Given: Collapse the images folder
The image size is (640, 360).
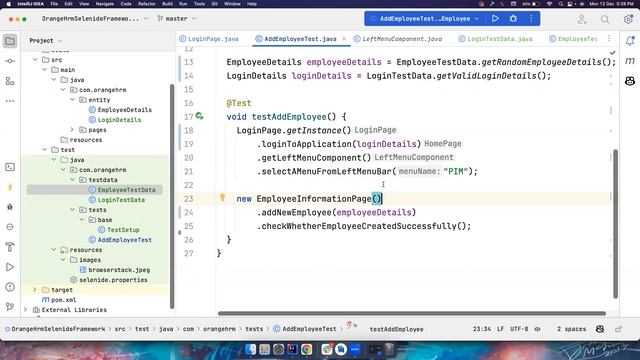Looking at the screenshot, I should (x=63, y=260).
